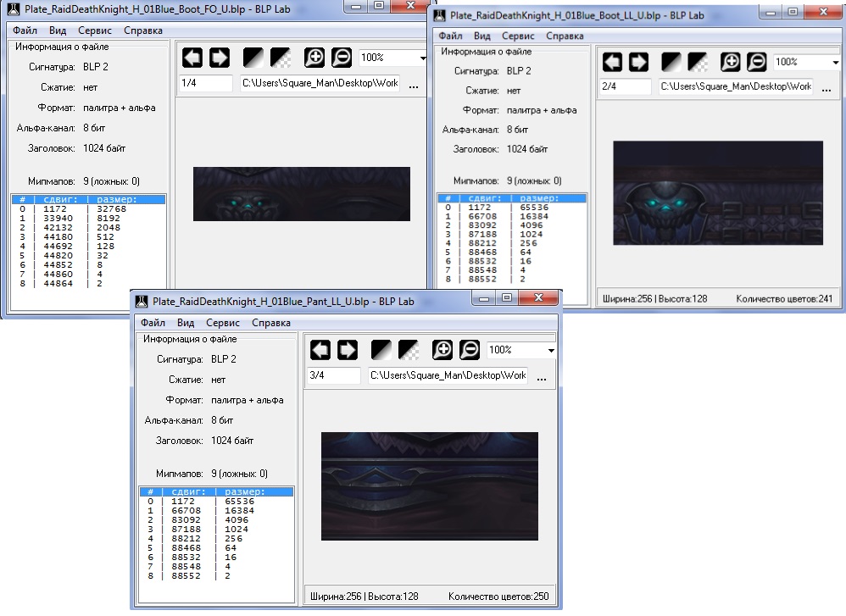Toggle alpha gradient view in Boot_FO_U window

point(253,58)
